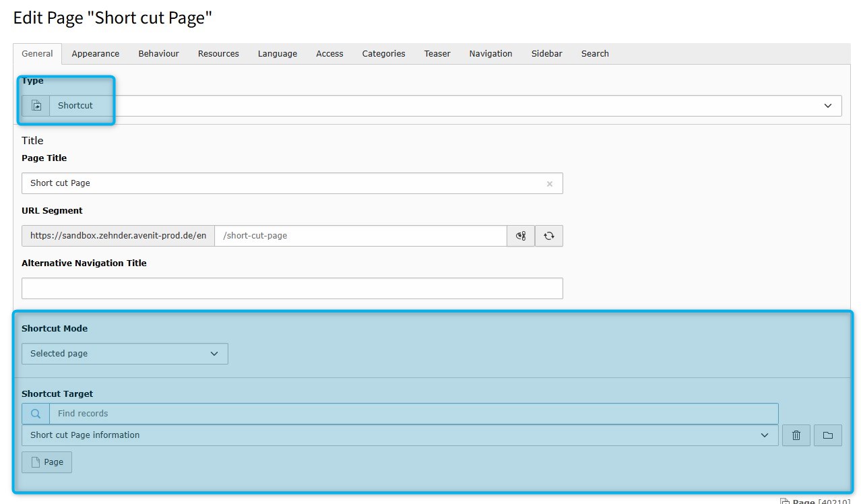The image size is (861, 504).
Task: Browse for records using folder icon
Action: pyautogui.click(x=827, y=435)
